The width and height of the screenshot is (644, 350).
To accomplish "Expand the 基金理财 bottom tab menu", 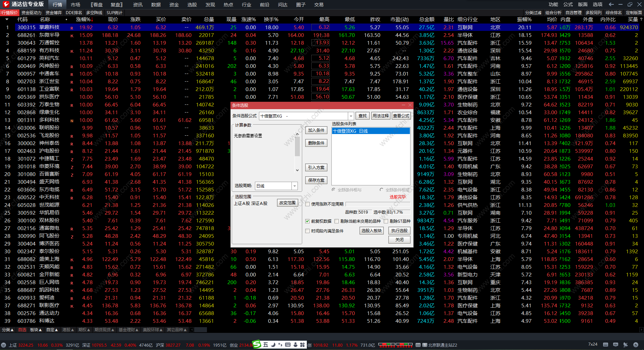I will [x=128, y=330].
